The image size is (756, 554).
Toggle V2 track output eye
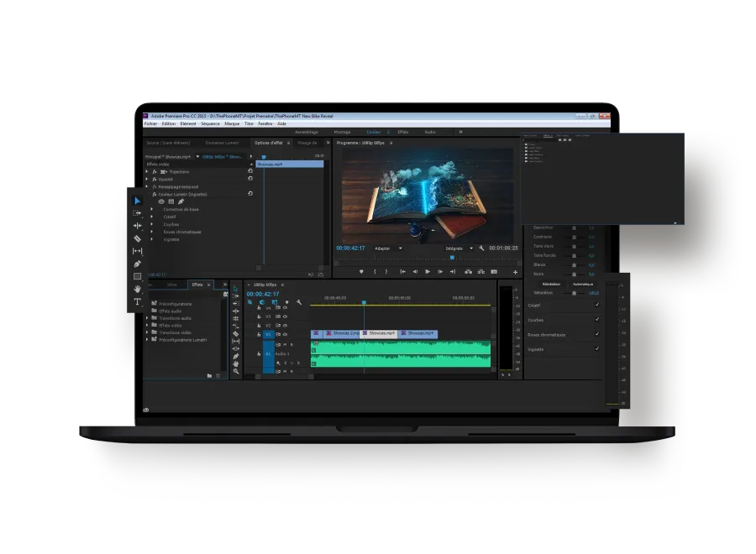[285, 325]
